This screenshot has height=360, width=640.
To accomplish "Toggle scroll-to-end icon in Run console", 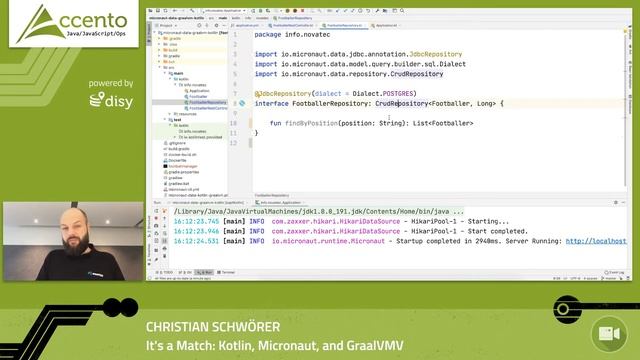I will click(164, 241).
